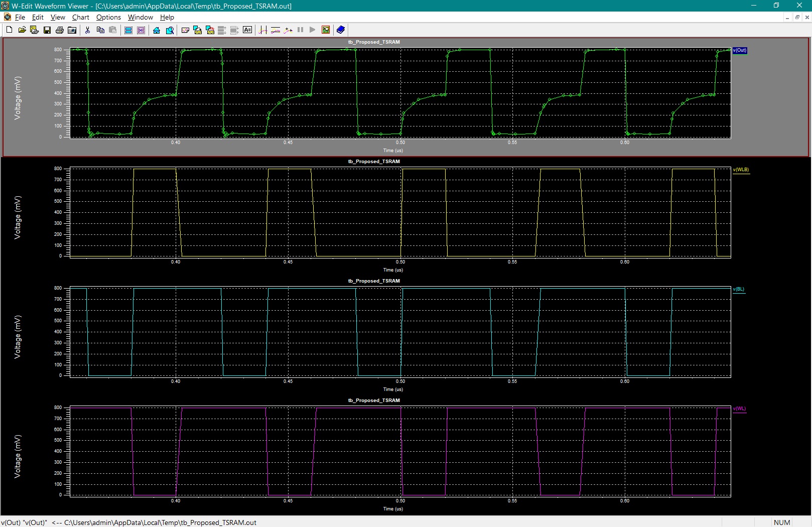This screenshot has height=527, width=812.
Task: Click the magnifier zoom icon
Action: click(x=170, y=30)
